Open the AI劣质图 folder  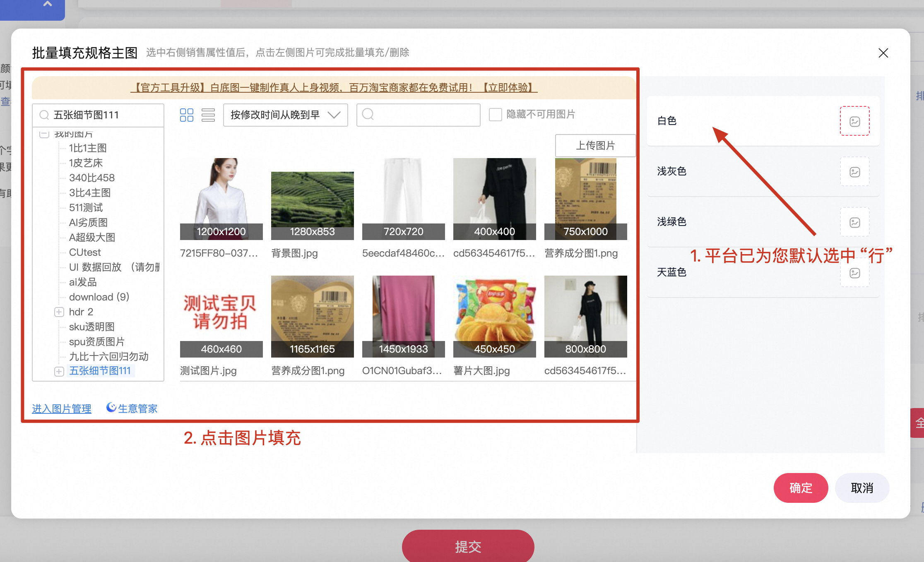tap(88, 223)
